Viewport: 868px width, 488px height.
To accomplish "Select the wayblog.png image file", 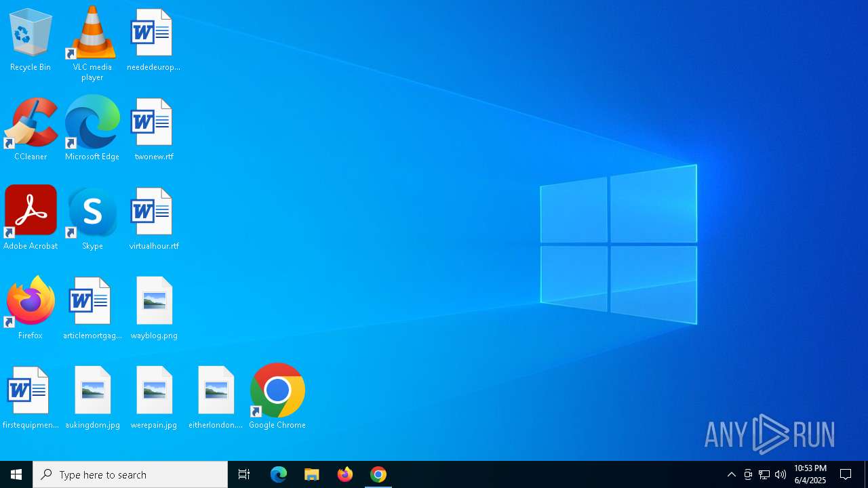I will 154,308.
